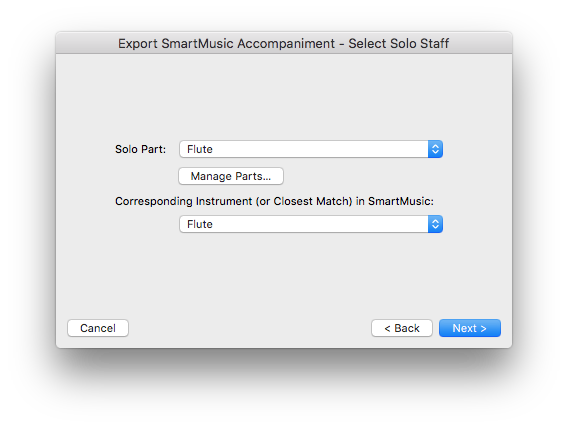This screenshot has height=428, width=568.
Task: Click the blue arrows on Solo Part selector
Action: click(x=435, y=149)
